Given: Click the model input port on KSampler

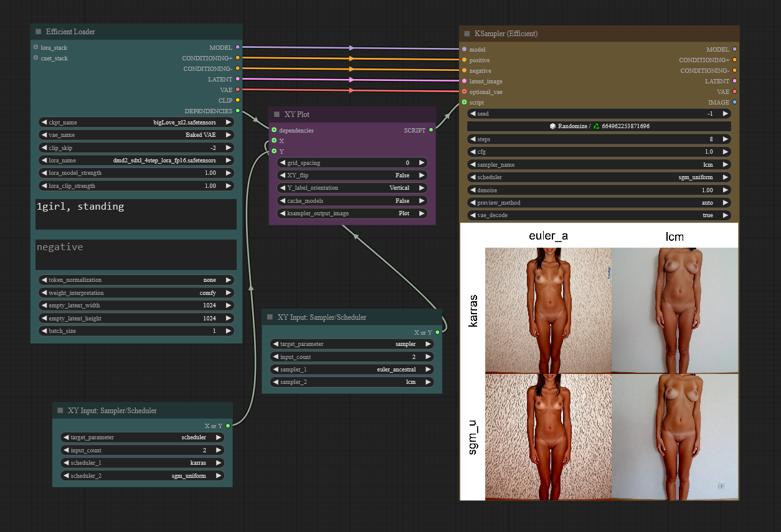Looking at the screenshot, I should coord(464,49).
